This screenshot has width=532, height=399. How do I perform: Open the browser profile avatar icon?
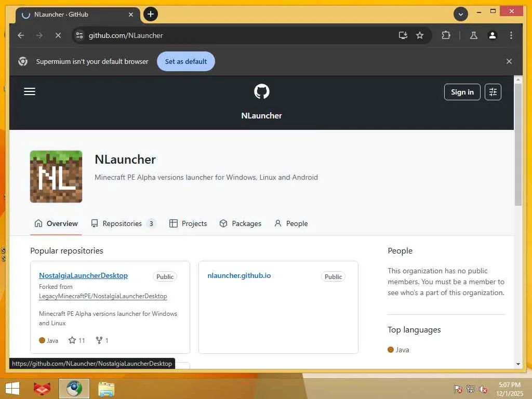coord(493,35)
